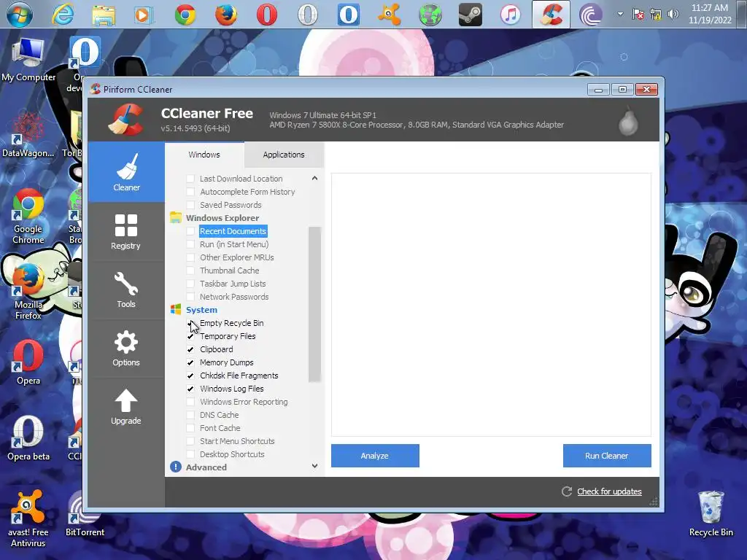Enable the DNS Cache checkbox
The height and width of the screenshot is (560, 747).
[190, 415]
